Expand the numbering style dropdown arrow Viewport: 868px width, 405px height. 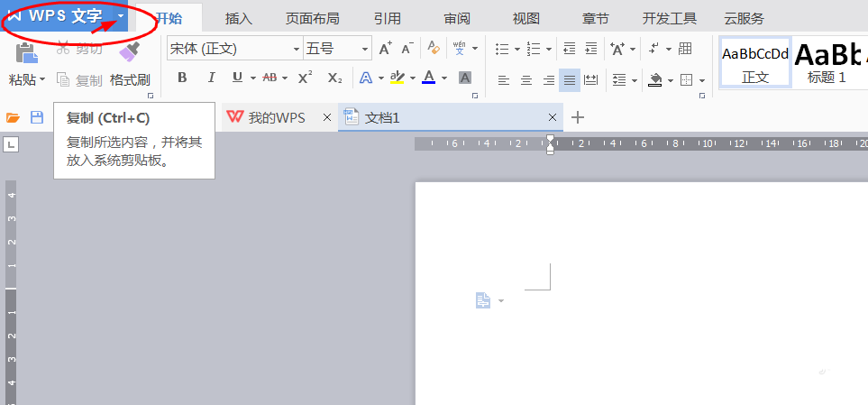click(549, 50)
